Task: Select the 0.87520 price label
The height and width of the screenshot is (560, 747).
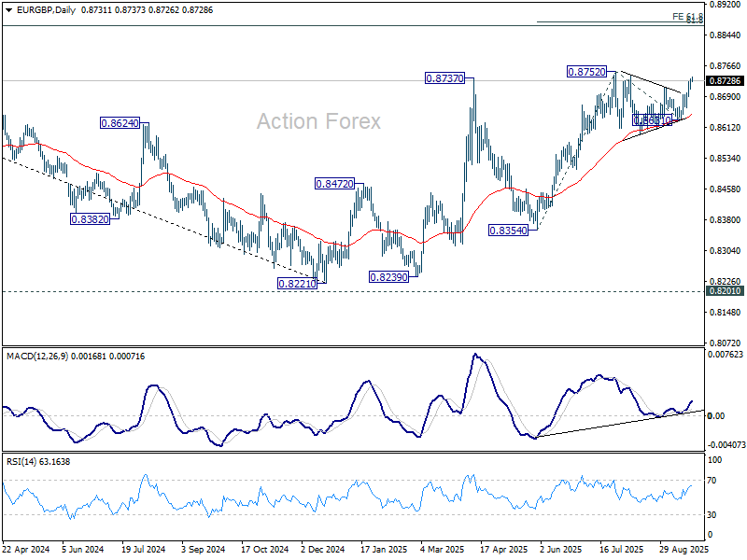Action: 586,72
